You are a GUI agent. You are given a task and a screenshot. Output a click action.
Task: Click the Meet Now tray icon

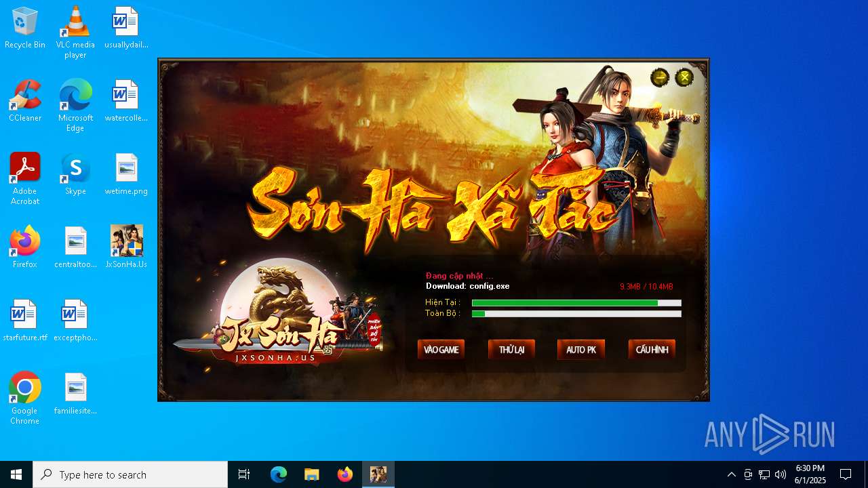tap(748, 474)
